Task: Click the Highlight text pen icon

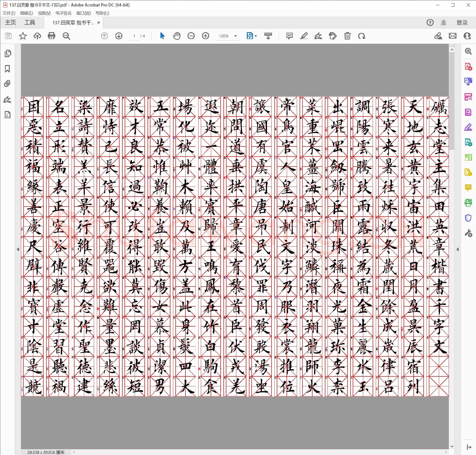Action: tap(304, 36)
